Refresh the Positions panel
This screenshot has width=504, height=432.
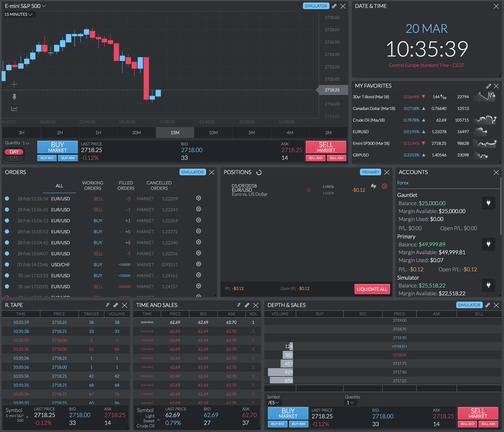[x=259, y=172]
